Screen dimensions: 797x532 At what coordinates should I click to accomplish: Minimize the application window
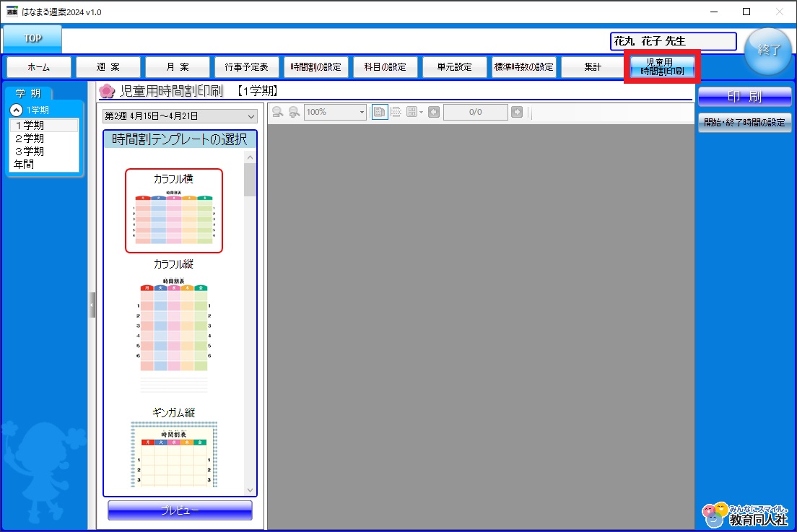(714, 12)
